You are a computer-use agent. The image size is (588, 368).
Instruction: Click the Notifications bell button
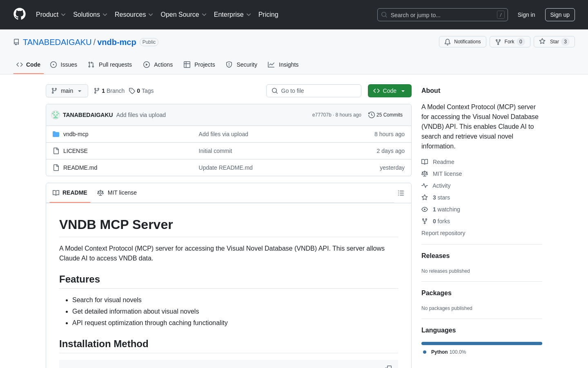pos(463,42)
